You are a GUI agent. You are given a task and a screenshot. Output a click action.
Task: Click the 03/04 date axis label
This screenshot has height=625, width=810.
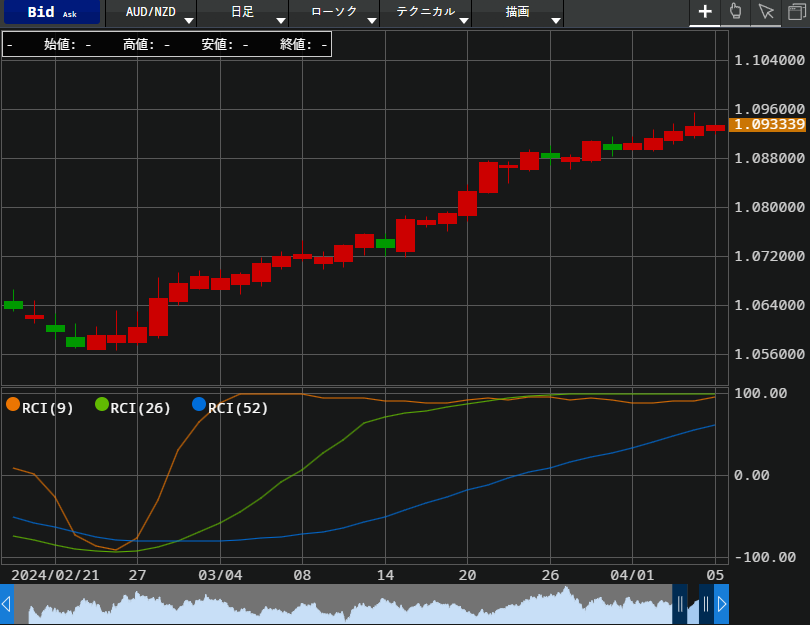(220, 575)
